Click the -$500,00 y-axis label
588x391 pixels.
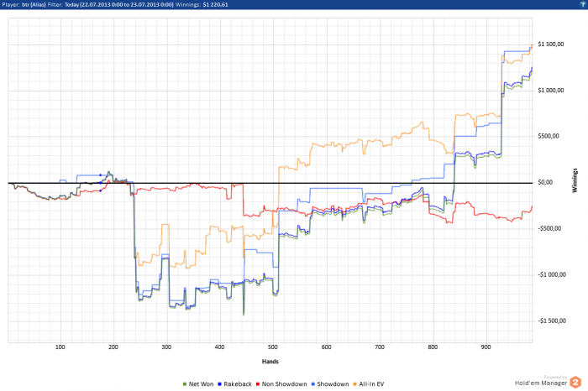coord(549,228)
